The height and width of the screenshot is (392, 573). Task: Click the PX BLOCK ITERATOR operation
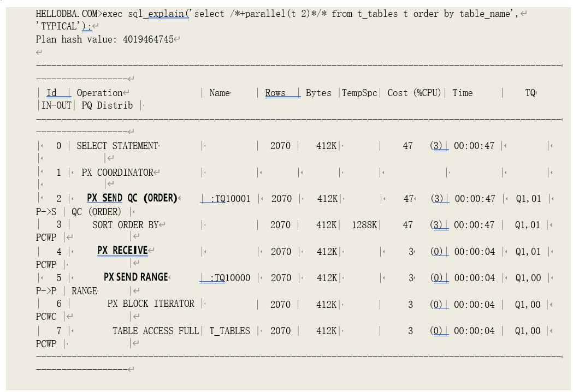point(151,304)
